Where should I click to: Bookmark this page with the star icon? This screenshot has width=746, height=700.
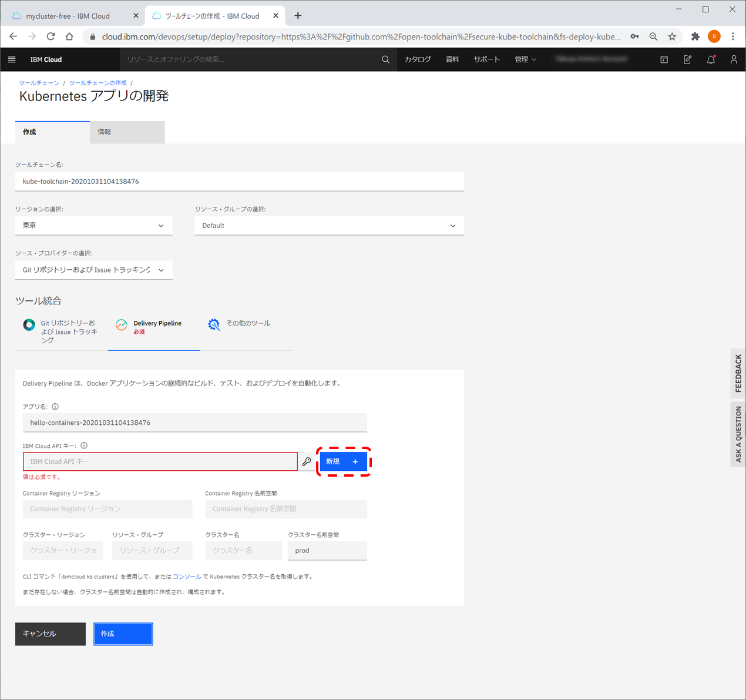(672, 36)
